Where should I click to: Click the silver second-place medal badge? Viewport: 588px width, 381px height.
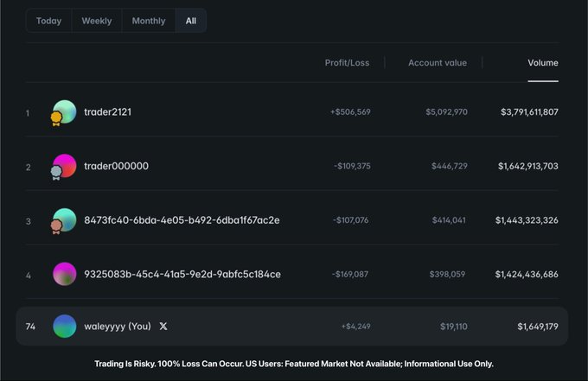(56, 173)
